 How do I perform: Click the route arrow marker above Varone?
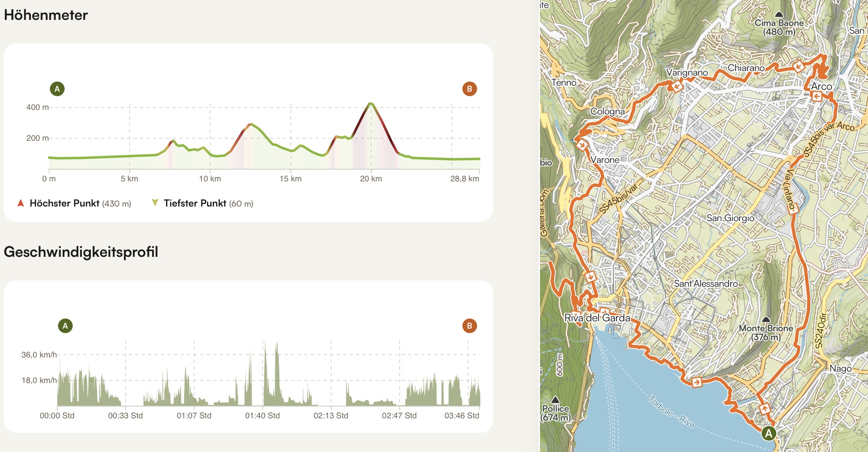click(x=582, y=144)
